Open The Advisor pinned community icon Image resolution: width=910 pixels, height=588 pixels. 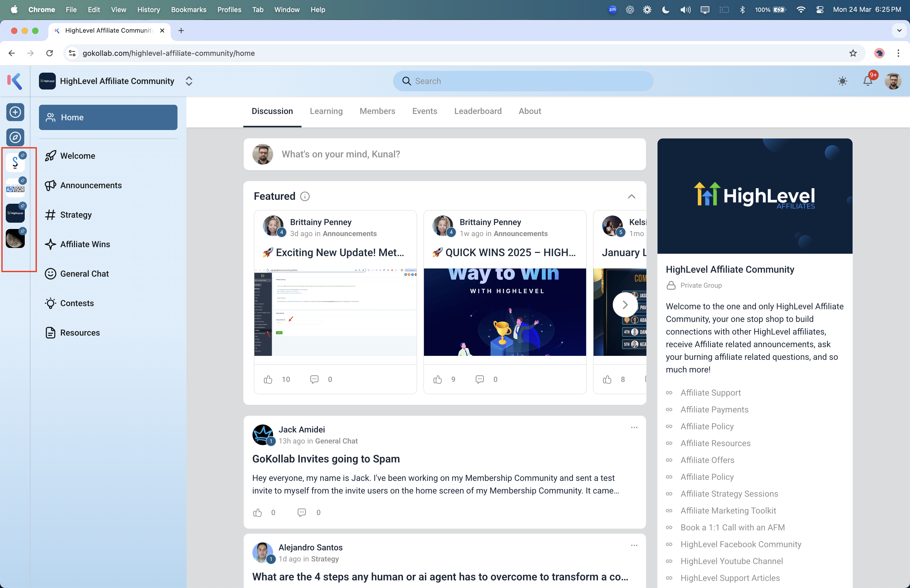tap(15, 188)
